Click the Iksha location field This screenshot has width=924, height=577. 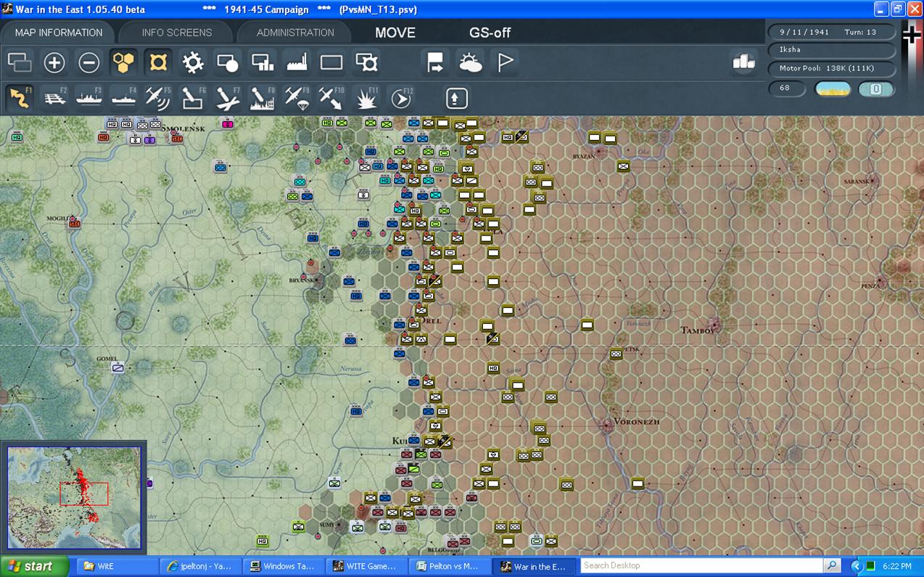(832, 50)
